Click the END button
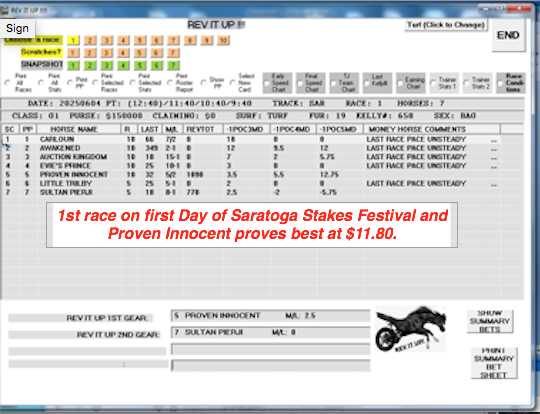Viewport: 540px width, 414px height. pyautogui.click(x=508, y=35)
